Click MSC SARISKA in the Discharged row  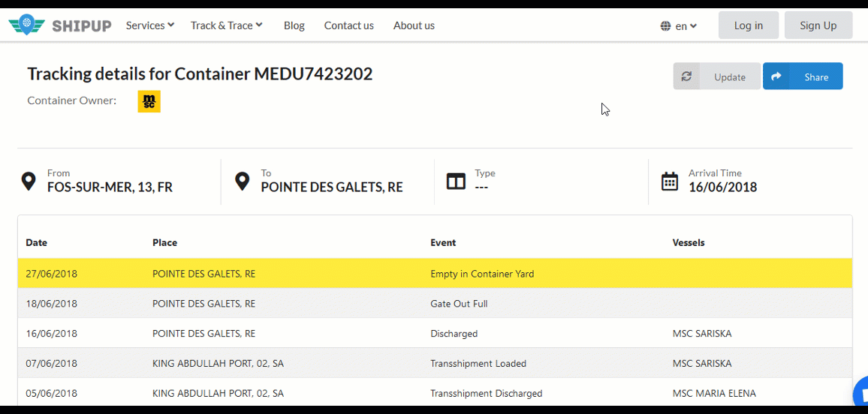pos(702,333)
